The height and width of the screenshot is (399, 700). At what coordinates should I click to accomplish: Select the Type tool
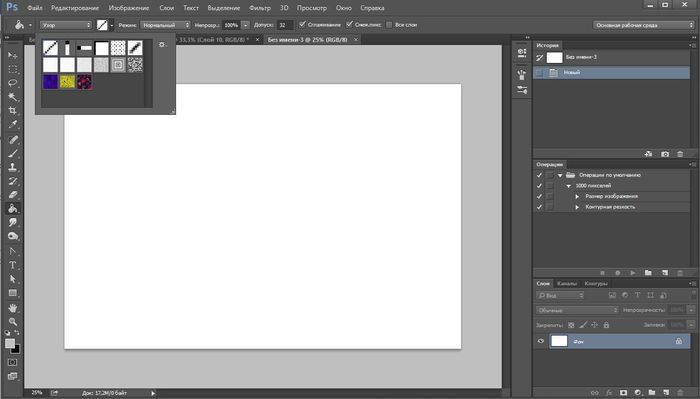coord(12,265)
